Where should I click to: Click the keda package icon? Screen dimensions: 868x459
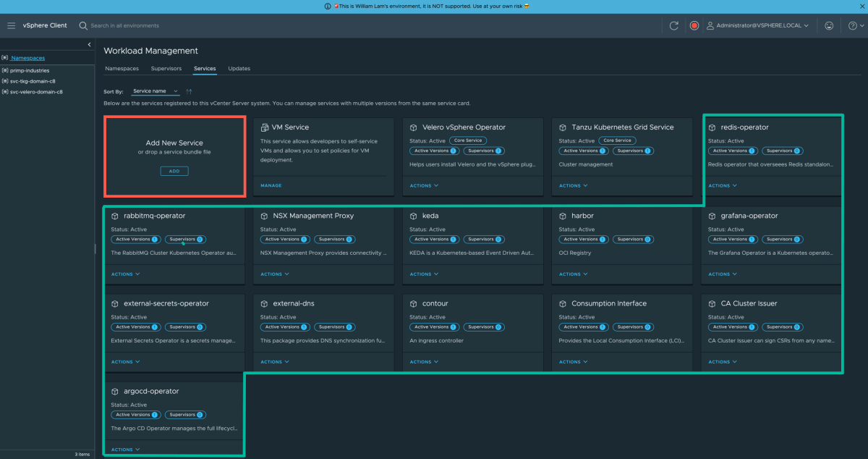[x=414, y=216]
